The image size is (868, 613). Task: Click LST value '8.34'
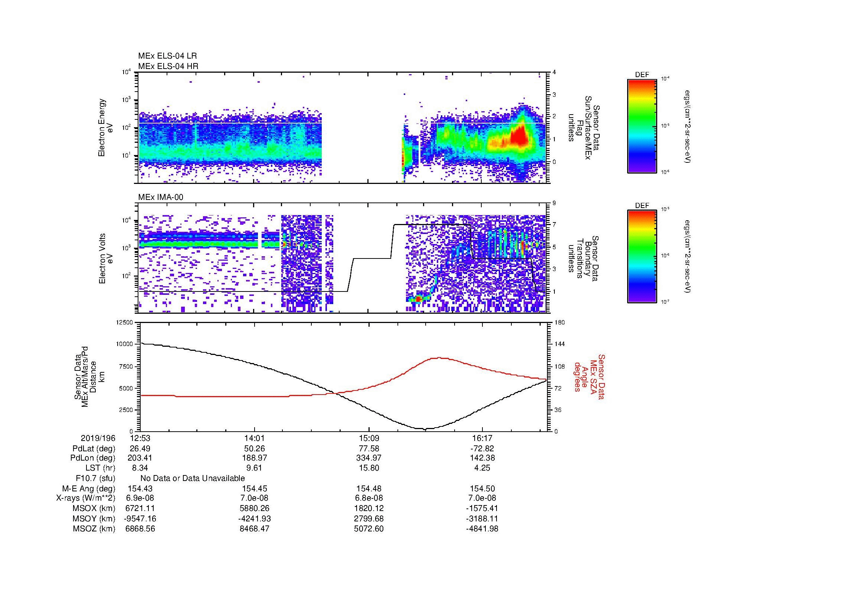point(140,468)
